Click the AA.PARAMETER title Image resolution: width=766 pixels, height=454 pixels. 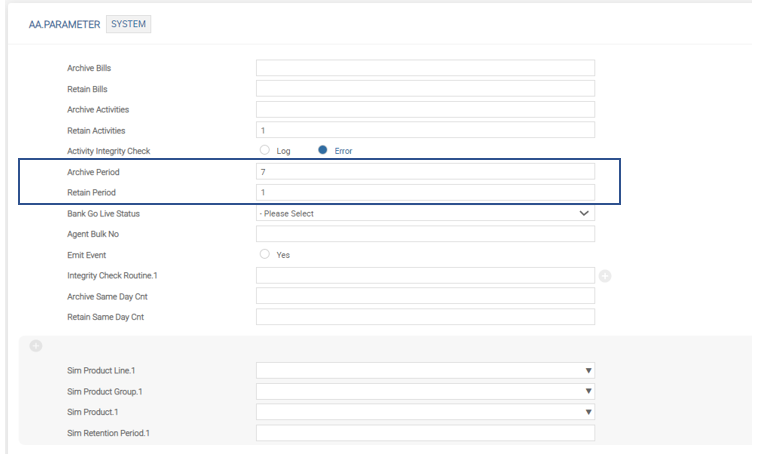point(64,24)
